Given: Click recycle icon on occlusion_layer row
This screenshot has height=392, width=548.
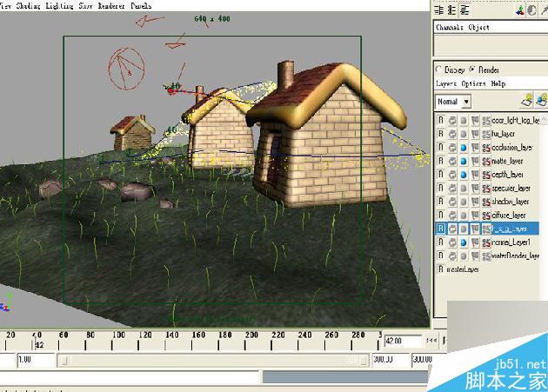Looking at the screenshot, I should pos(452,148).
